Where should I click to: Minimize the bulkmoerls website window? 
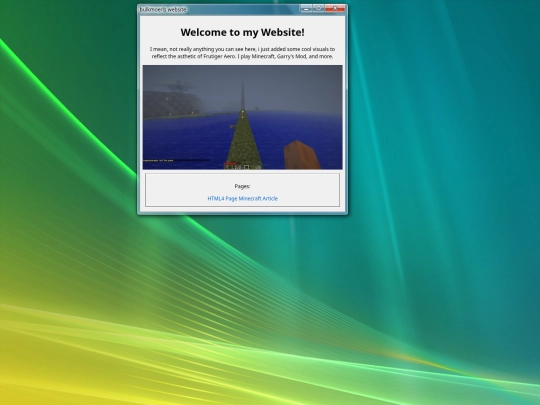[x=305, y=9]
